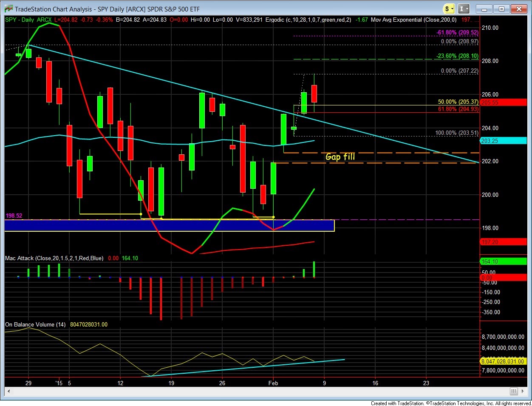The image size is (532, 406).
Task: Select the 0.00% (207.22) Fibonacci label
Action: click(x=460, y=71)
